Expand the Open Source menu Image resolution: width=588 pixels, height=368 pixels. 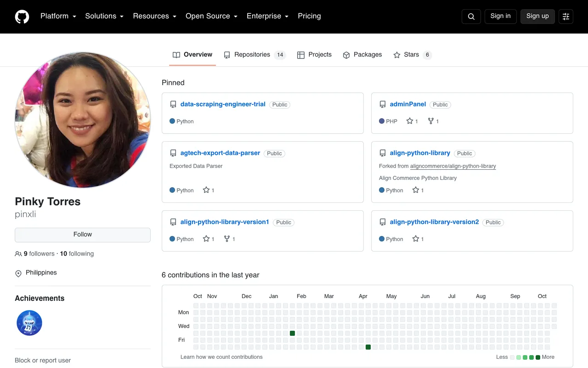click(x=211, y=16)
